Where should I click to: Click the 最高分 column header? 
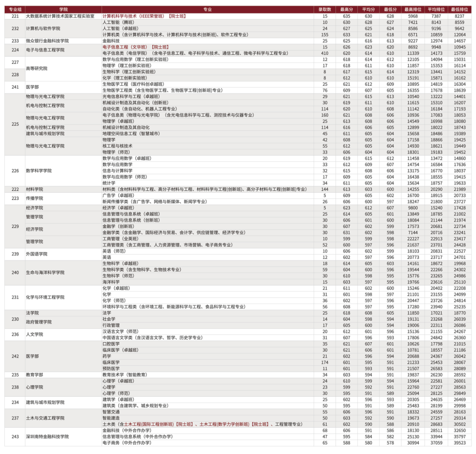347,9
